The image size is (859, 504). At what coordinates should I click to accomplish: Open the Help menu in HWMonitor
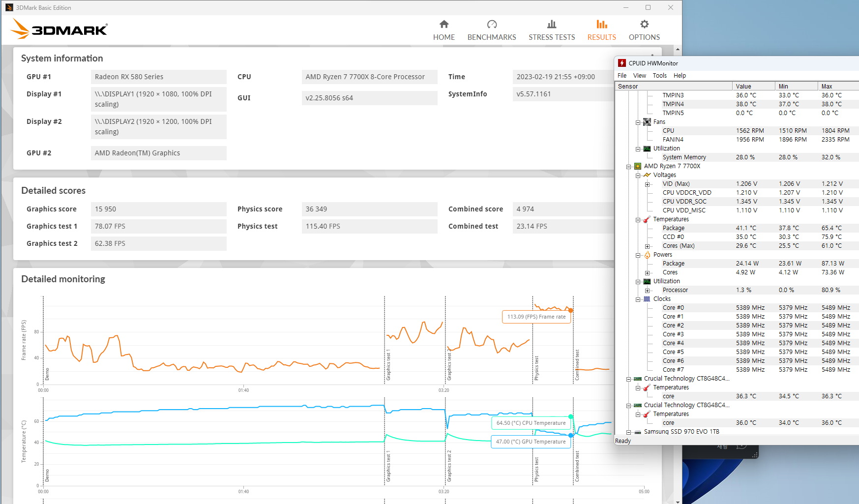pyautogui.click(x=680, y=75)
